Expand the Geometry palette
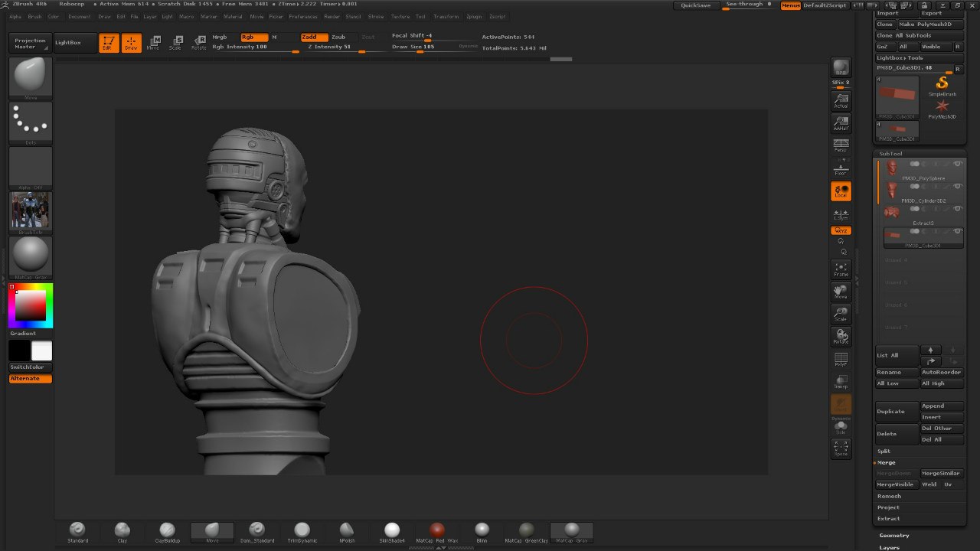Screen dimensions: 980x551 tap(894, 536)
